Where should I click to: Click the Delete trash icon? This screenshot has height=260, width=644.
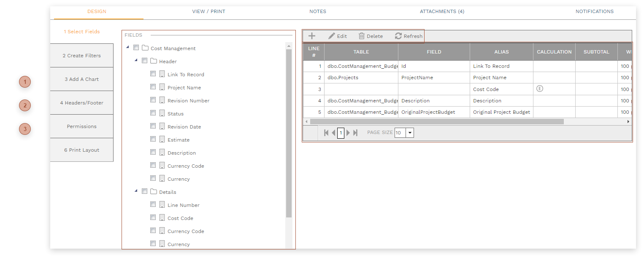[362, 36]
